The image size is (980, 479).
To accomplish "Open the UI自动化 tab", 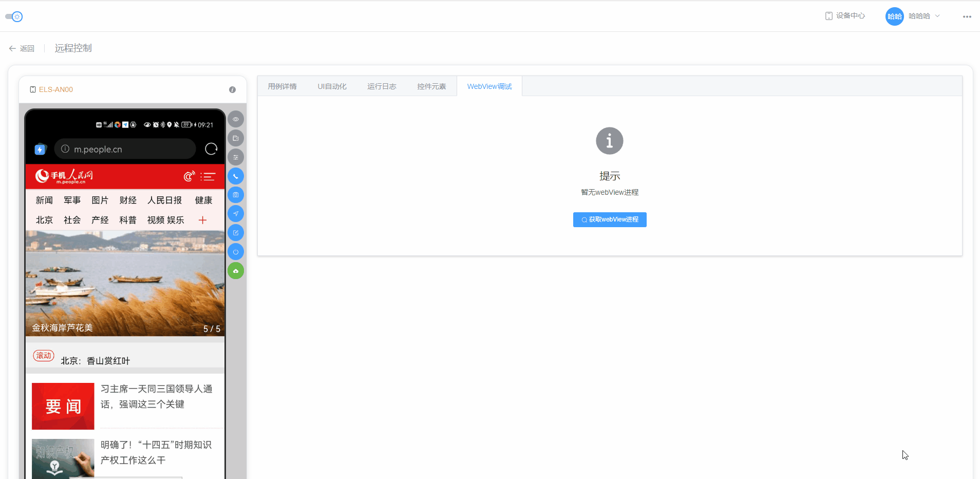I will tap(332, 86).
